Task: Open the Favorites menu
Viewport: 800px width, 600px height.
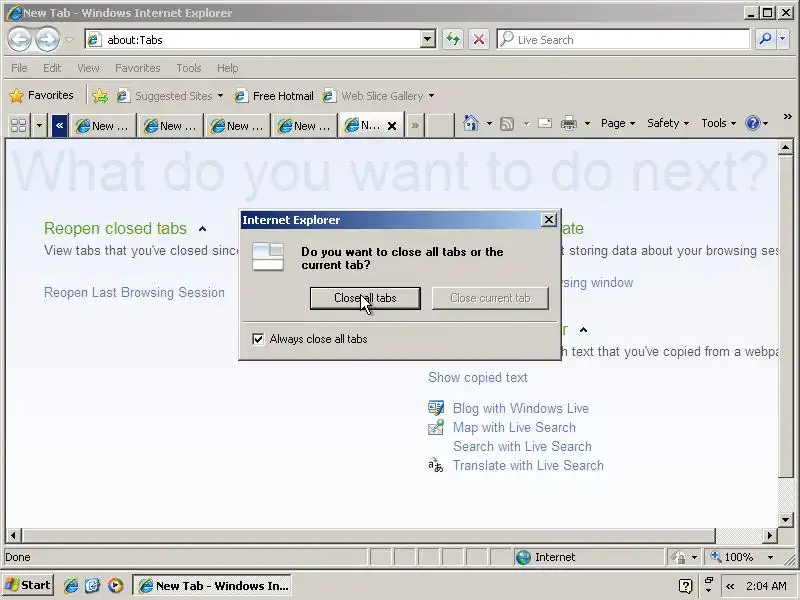Action: (138, 68)
